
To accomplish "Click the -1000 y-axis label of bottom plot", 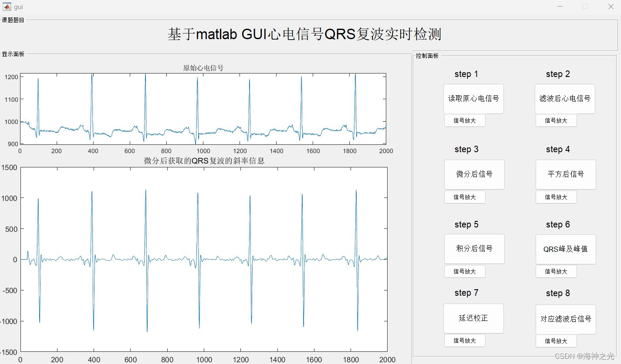I will [x=8, y=321].
